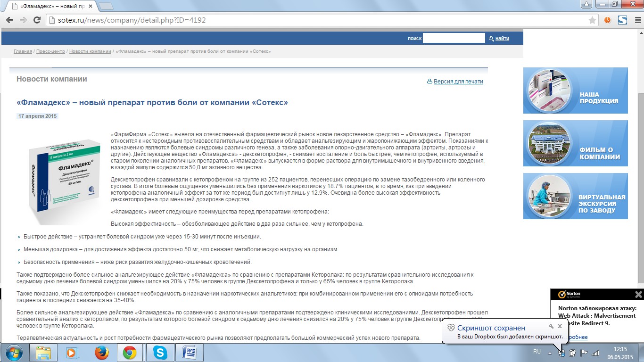The image size is (644, 362).
Task: Open the taskbar clock showing 12:15
Action: click(x=620, y=353)
